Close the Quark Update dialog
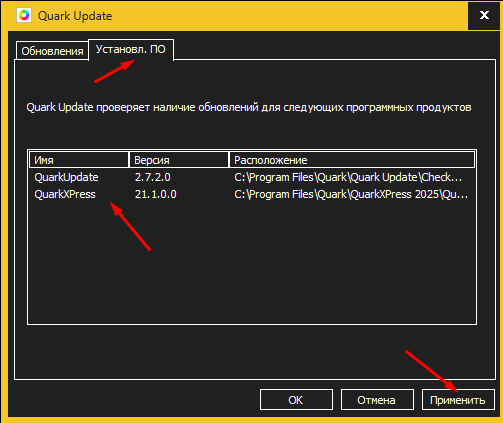Viewport: 503px width, 423px height. pyautogui.click(x=484, y=15)
